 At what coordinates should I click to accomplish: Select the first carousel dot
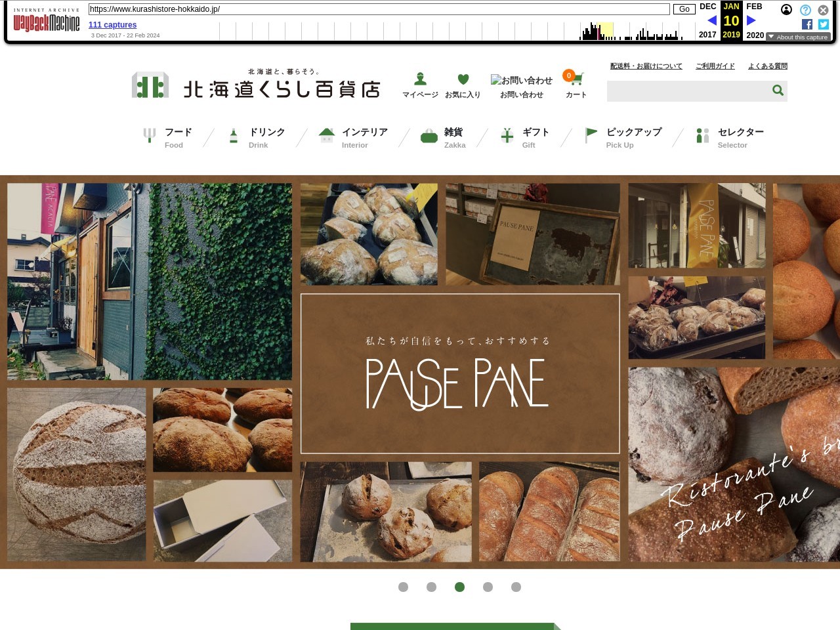click(x=404, y=587)
